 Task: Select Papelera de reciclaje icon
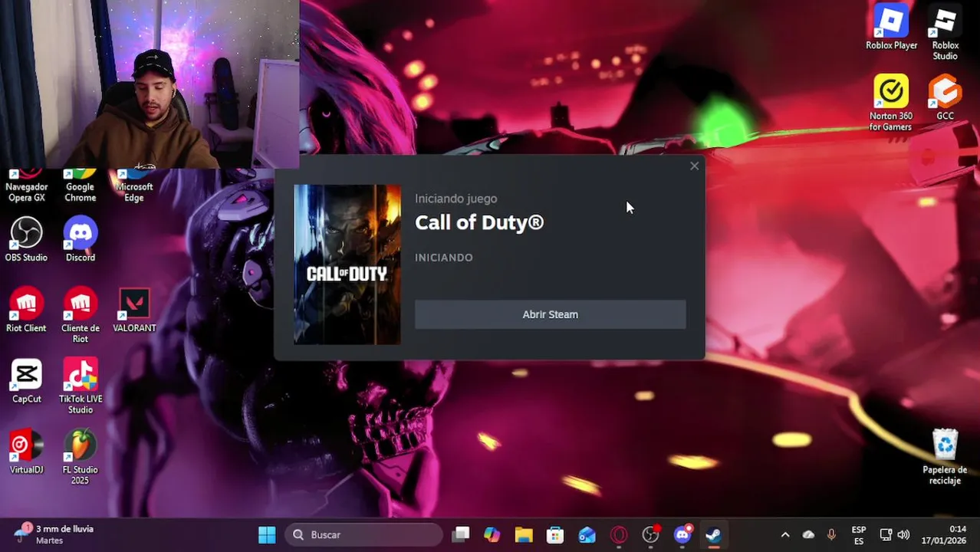[945, 457]
